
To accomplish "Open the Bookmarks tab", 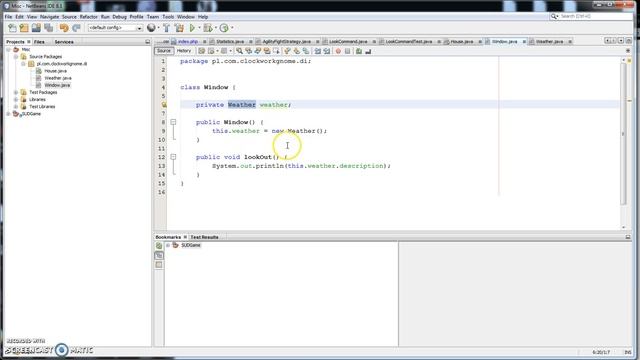I will [x=168, y=237].
